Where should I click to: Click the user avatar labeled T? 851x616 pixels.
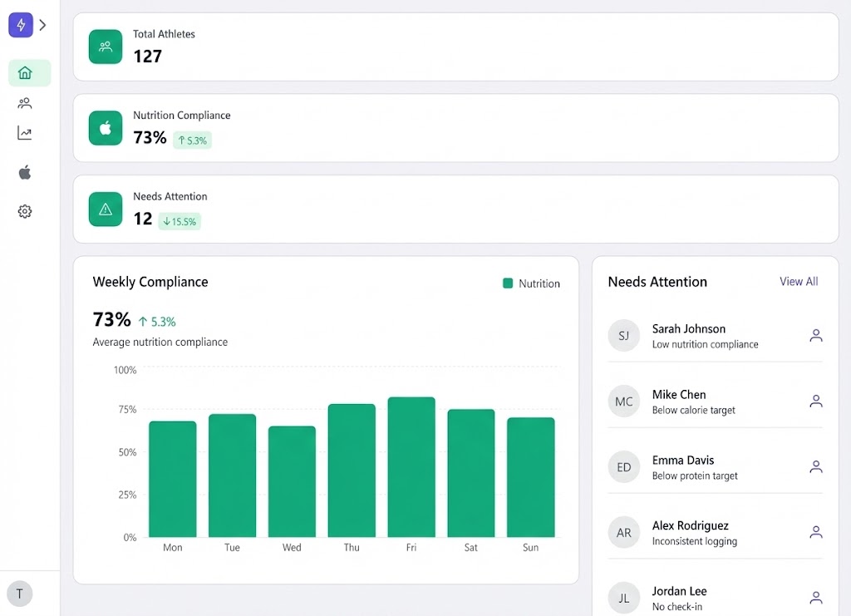[19, 594]
